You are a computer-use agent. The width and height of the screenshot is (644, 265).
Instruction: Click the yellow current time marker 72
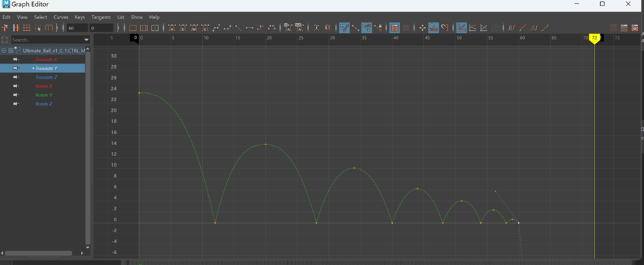pos(594,38)
